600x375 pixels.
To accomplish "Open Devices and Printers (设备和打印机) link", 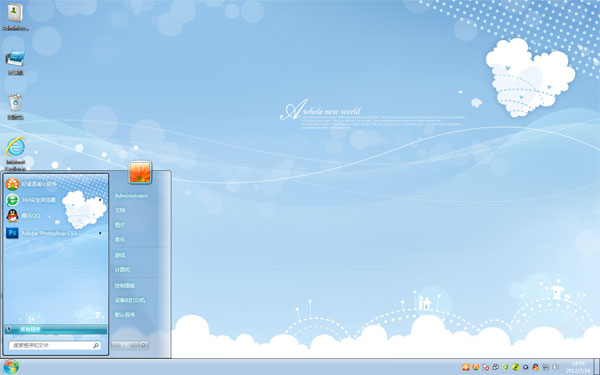I will click(x=130, y=300).
